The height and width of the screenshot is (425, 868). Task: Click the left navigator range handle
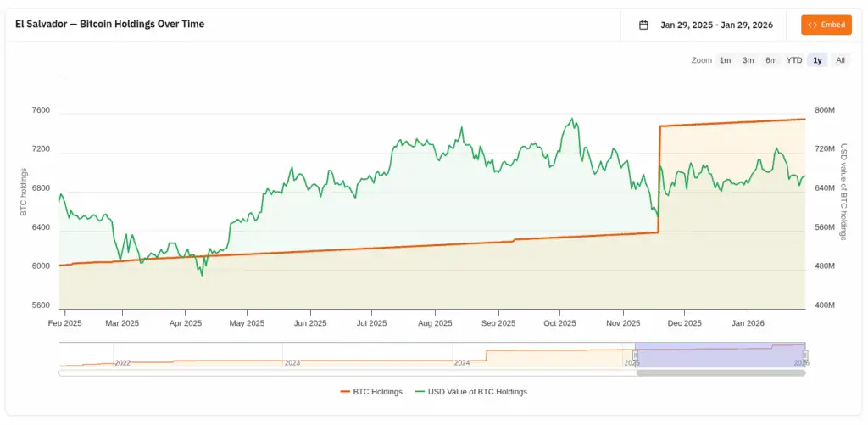pos(635,355)
